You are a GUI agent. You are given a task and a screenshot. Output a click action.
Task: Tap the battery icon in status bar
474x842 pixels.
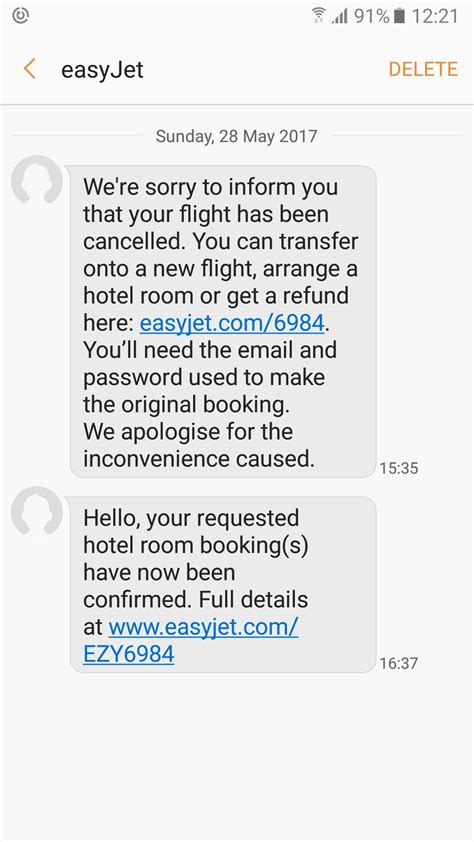click(x=399, y=16)
